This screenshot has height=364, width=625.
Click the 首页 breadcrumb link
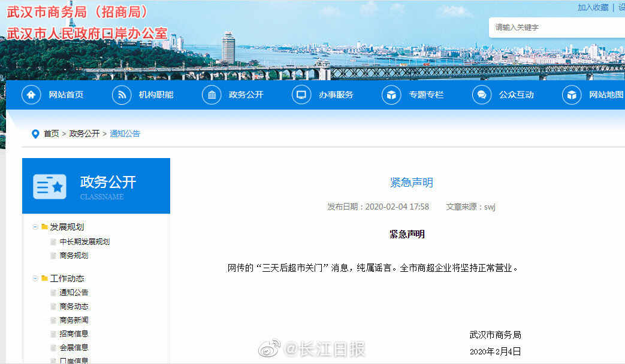click(x=52, y=134)
